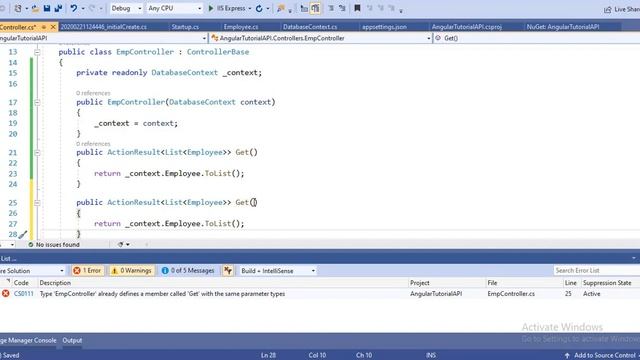Focus the Search Error List field

(596, 271)
